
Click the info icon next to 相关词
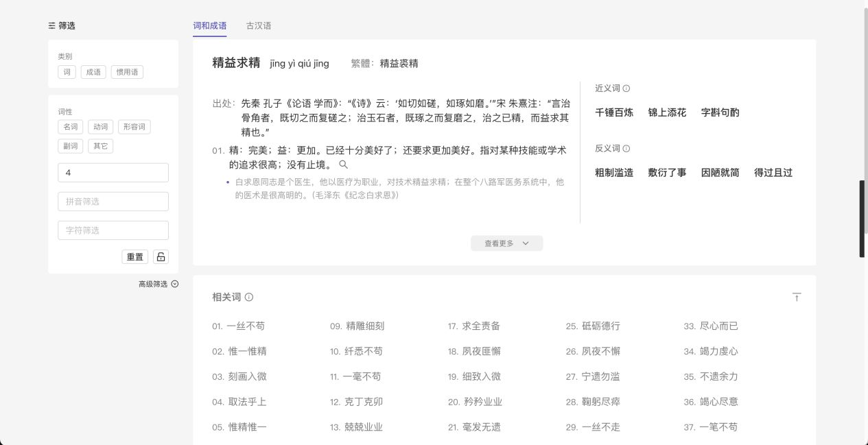[249, 297]
